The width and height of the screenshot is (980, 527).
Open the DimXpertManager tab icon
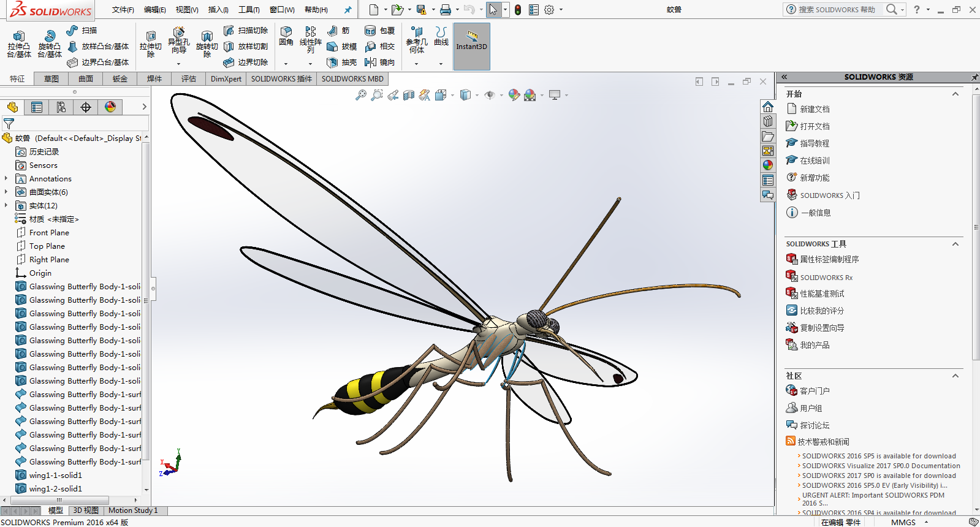[x=86, y=107]
